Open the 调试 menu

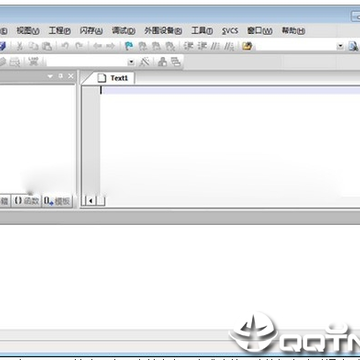123,31
